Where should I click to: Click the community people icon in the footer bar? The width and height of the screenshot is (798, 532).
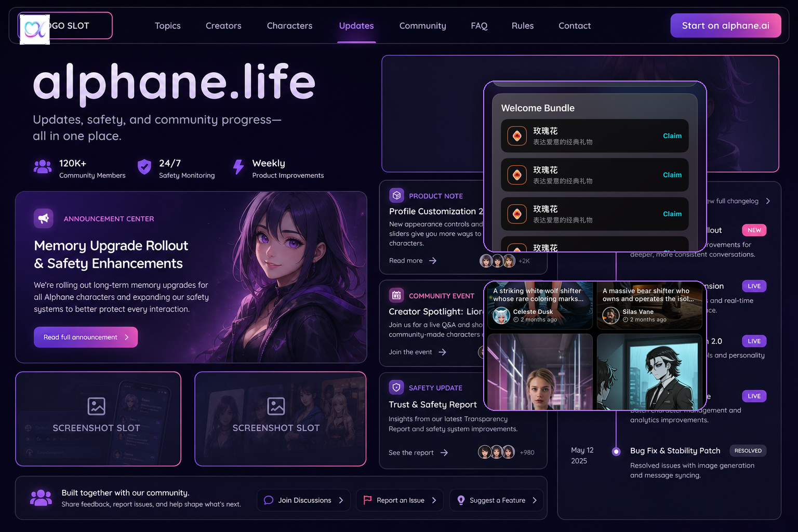41,498
